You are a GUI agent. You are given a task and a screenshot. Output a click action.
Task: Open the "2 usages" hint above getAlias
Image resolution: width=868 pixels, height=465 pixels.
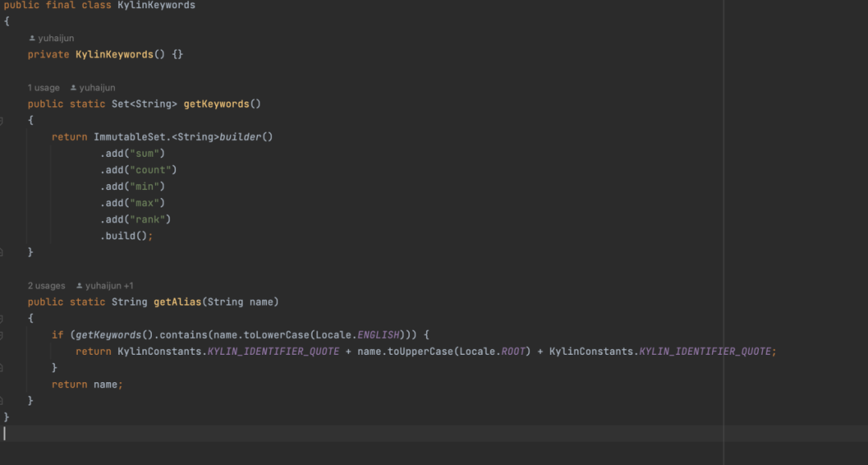click(47, 286)
